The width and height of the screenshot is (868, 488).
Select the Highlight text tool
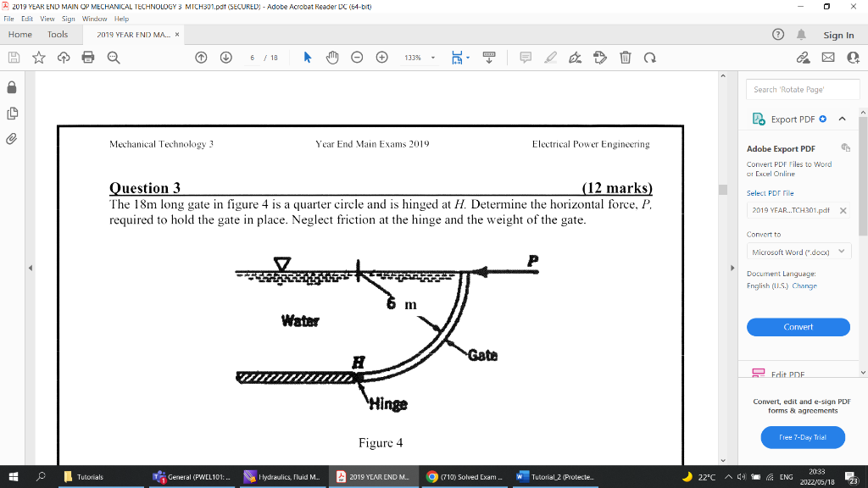click(x=551, y=57)
